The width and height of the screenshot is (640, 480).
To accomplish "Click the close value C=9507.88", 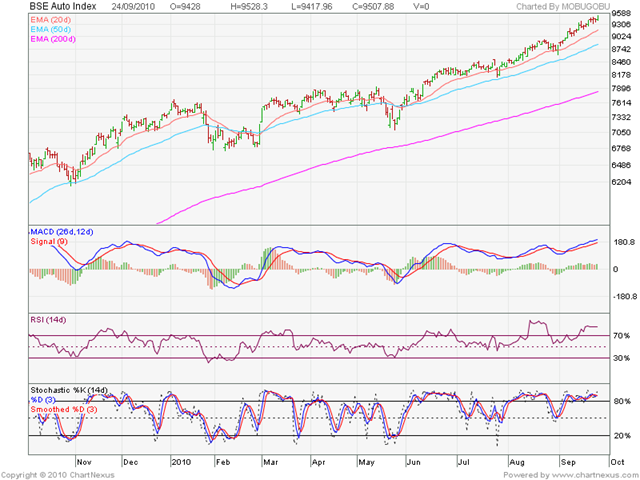I will (x=373, y=7).
